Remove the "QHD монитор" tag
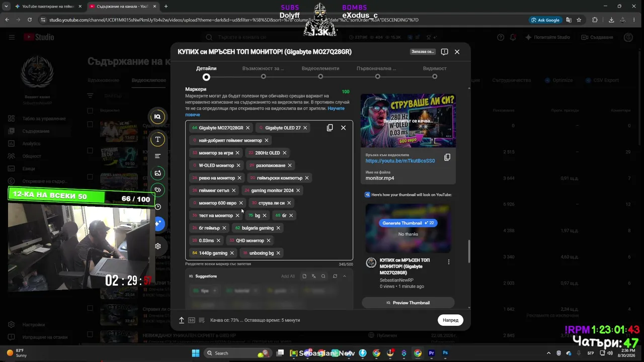This screenshot has height=362, width=644. pos(268,240)
